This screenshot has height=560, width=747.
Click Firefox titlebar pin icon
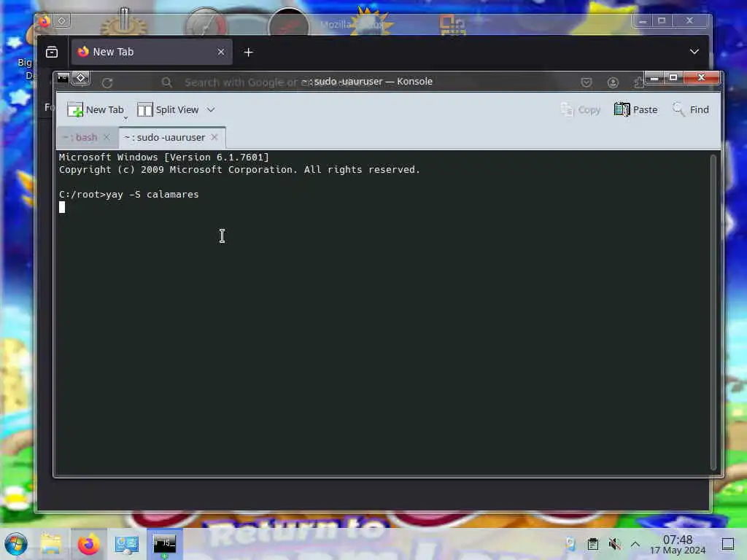point(62,20)
